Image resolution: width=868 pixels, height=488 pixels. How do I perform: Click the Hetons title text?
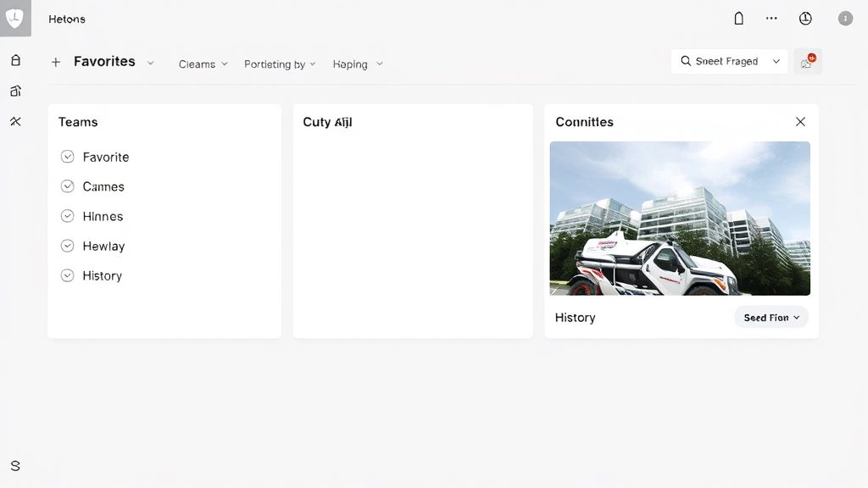point(67,19)
